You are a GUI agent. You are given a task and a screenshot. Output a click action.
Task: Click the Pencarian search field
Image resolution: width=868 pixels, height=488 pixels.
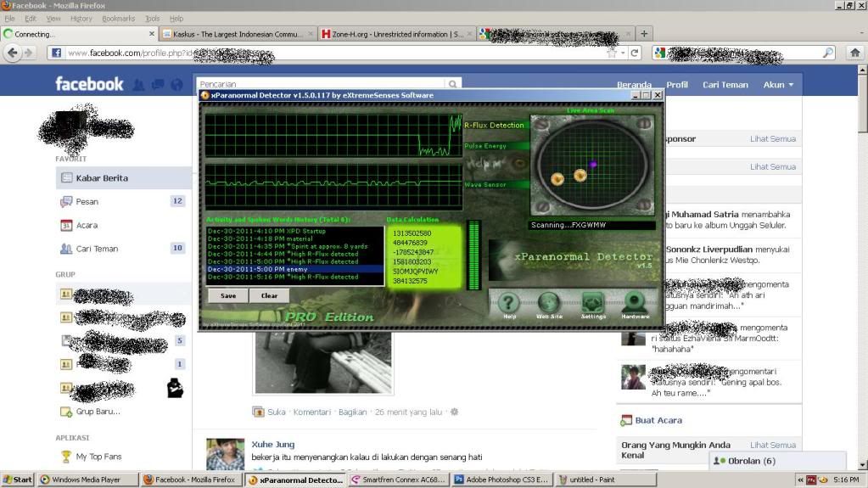coord(321,84)
